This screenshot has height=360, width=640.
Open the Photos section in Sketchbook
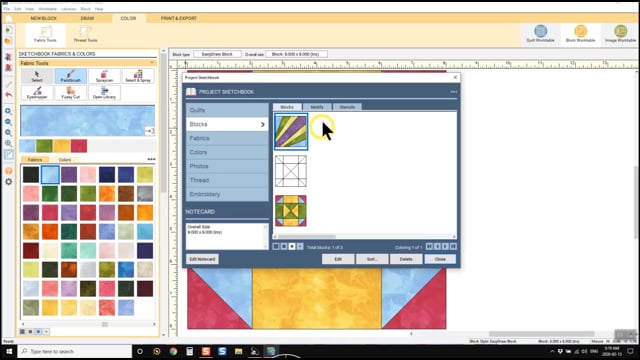point(227,166)
